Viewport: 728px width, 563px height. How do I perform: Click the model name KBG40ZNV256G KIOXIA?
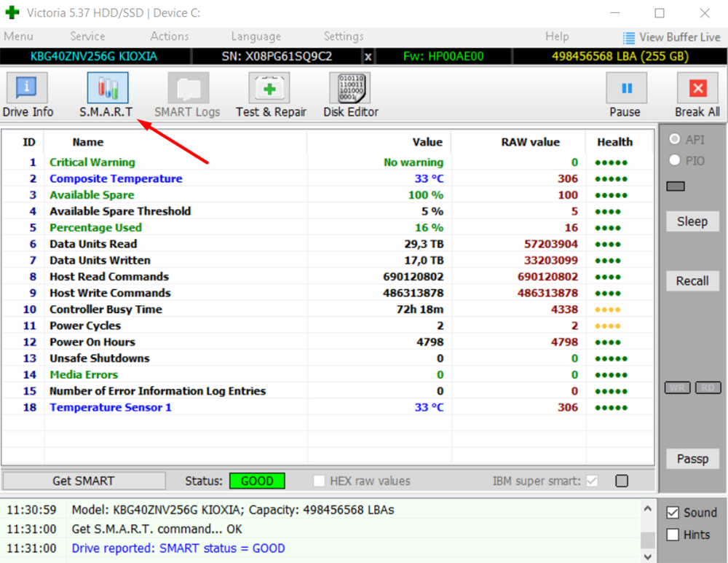pos(94,57)
